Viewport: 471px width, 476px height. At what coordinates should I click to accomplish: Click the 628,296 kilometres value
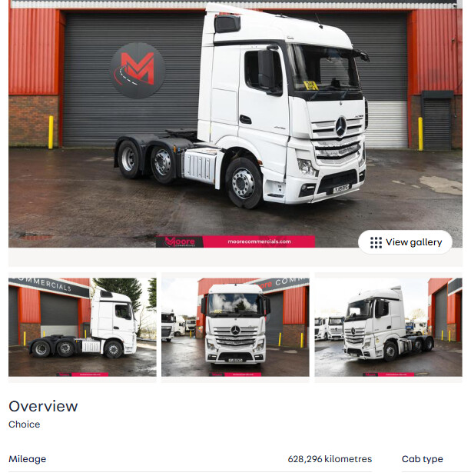(330, 459)
